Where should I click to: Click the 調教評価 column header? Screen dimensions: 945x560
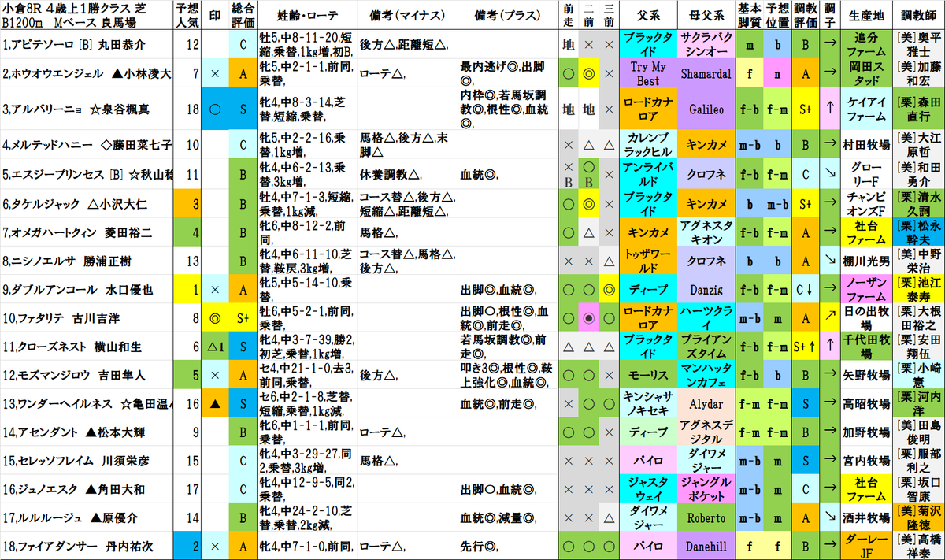coord(806,15)
